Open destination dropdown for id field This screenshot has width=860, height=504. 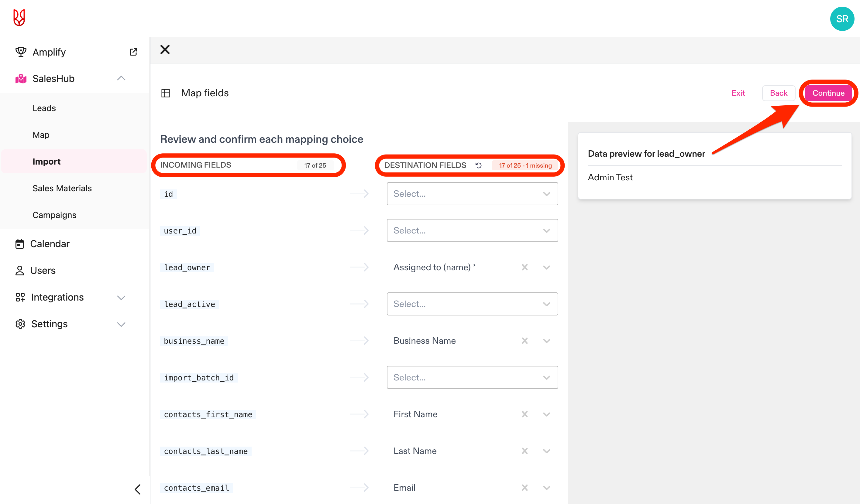(x=472, y=194)
